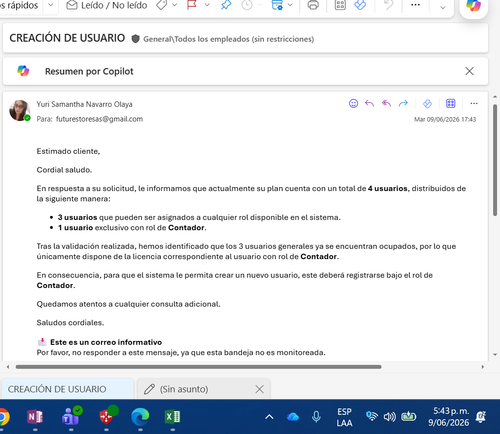Click the reply all double arrow icon

point(386,104)
